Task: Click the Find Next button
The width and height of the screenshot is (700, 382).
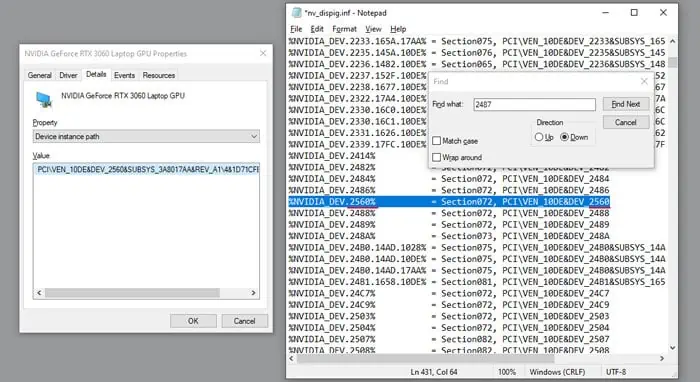Action: [x=625, y=104]
